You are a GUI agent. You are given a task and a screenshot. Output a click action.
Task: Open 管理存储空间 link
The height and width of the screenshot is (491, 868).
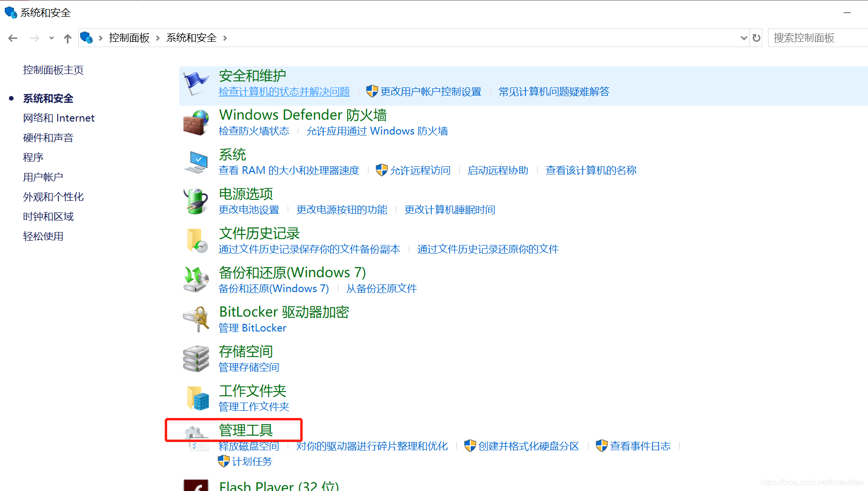[x=249, y=368]
